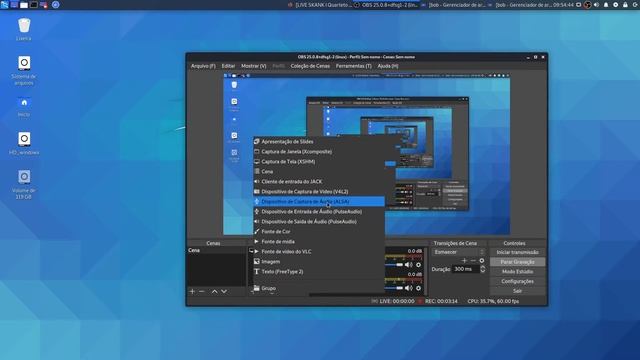The width and height of the screenshot is (640, 360).
Task: Click the Duração 300 ms field
Action: pos(466,269)
